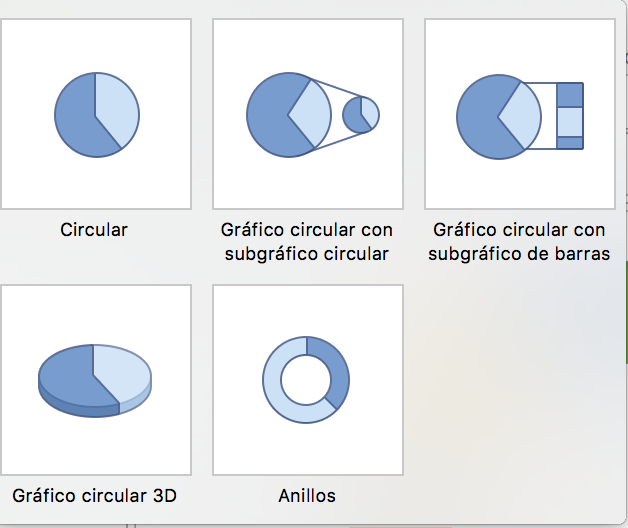This screenshot has width=628, height=528.
Task: Click the small secondary pie in pie-of-pie icon
Action: click(x=361, y=115)
